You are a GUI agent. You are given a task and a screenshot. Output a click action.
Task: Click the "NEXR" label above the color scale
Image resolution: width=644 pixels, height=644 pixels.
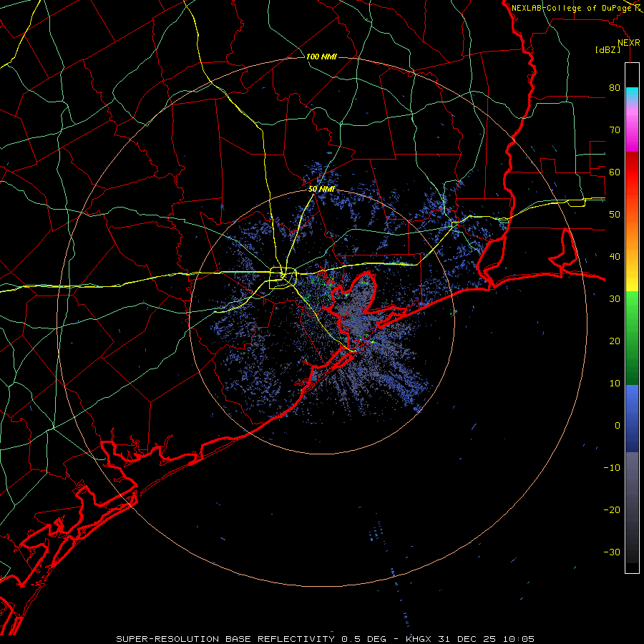pyautogui.click(x=629, y=43)
